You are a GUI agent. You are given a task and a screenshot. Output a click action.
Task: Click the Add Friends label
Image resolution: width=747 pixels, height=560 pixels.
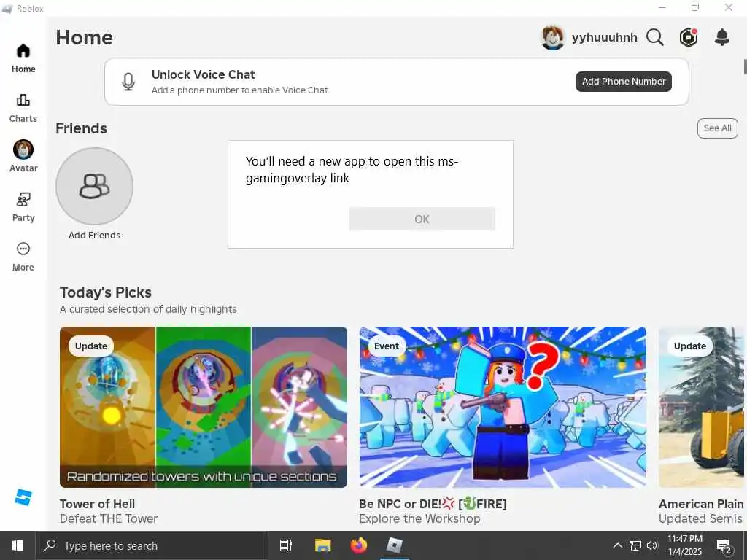coord(94,236)
